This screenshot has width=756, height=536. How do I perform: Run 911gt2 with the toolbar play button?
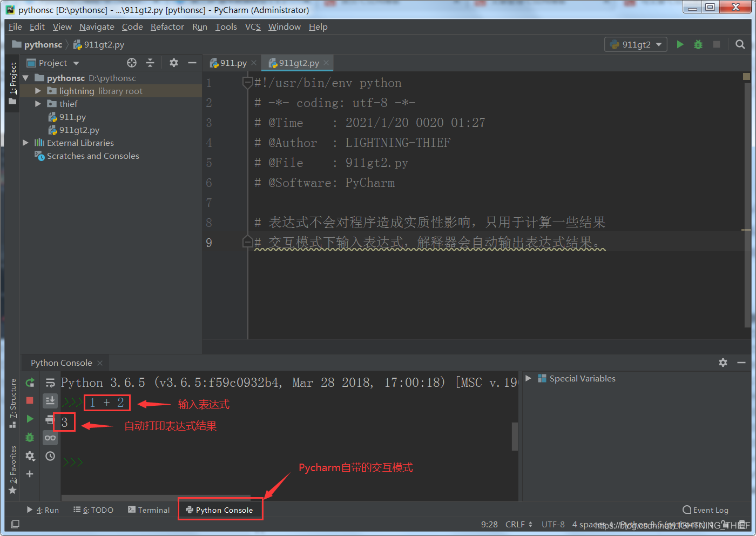680,44
